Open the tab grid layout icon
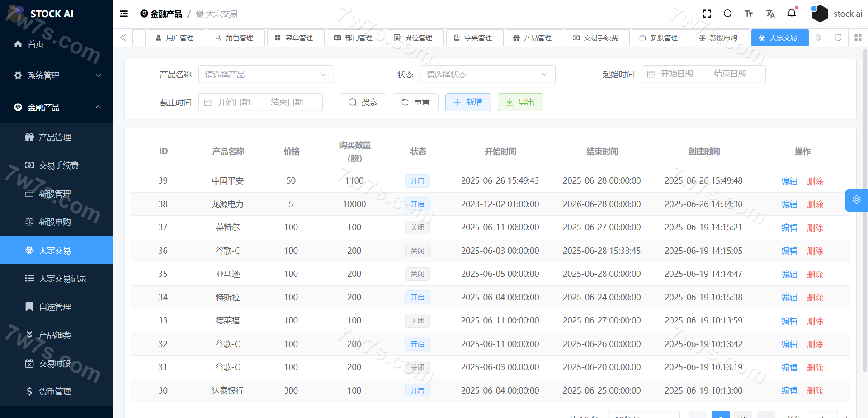Screen dimensions: 868x418 [858, 38]
